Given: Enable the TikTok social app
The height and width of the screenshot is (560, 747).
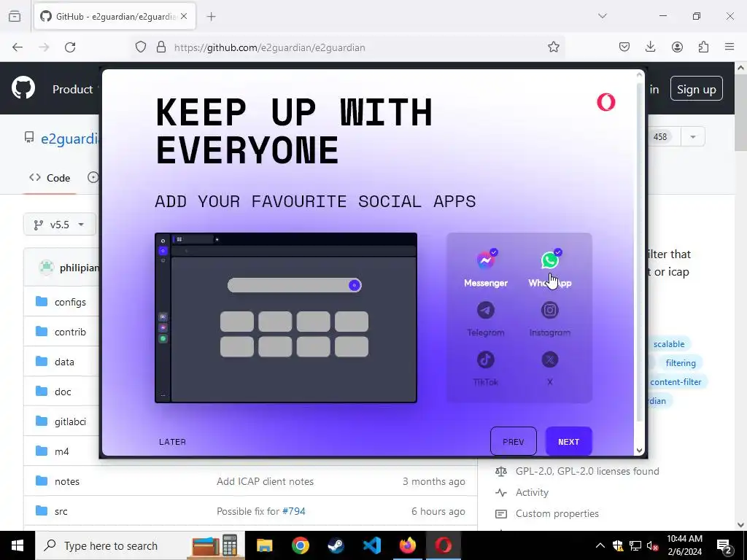Looking at the screenshot, I should click(x=485, y=368).
